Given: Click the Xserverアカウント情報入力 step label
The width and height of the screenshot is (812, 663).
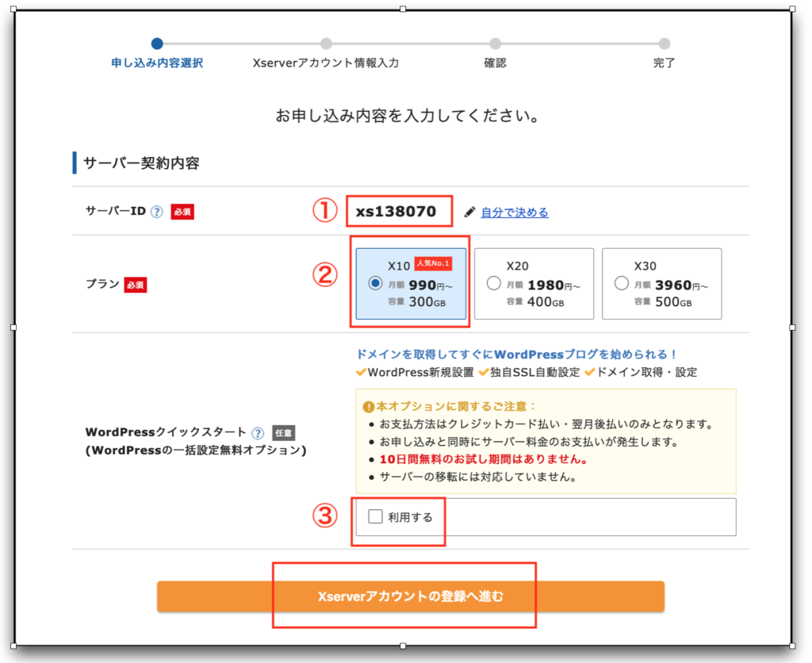Looking at the screenshot, I should pos(326,63).
